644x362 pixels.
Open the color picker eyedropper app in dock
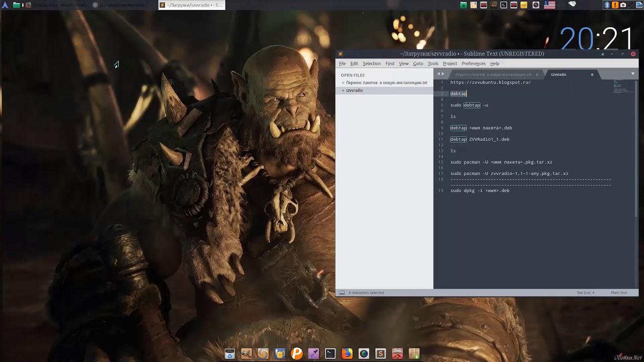point(313,353)
